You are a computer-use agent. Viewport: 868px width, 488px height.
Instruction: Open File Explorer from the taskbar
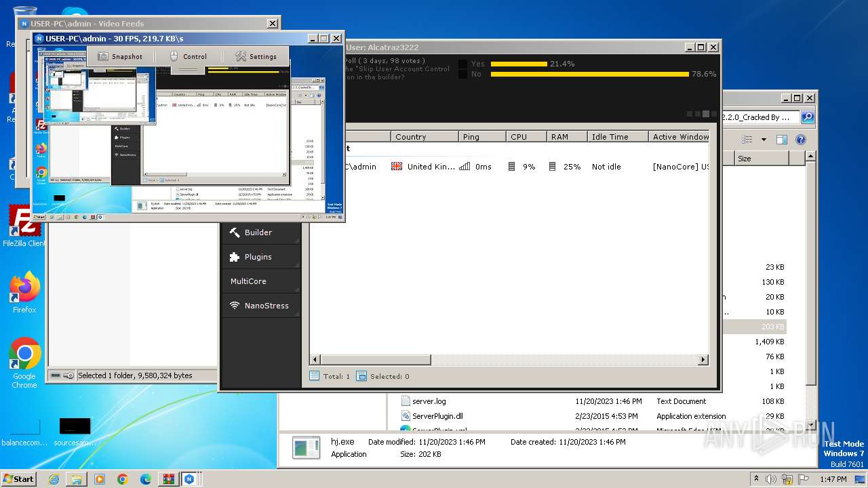(x=77, y=479)
